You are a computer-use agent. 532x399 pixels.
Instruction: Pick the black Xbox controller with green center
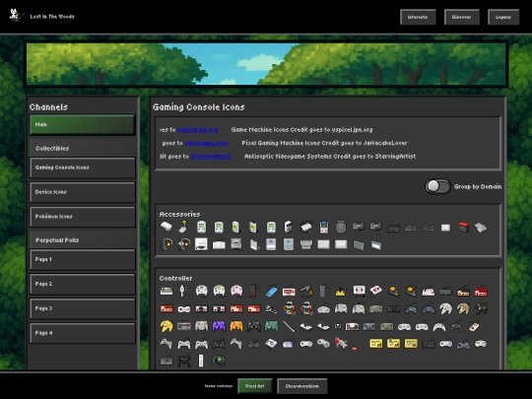(x=219, y=361)
